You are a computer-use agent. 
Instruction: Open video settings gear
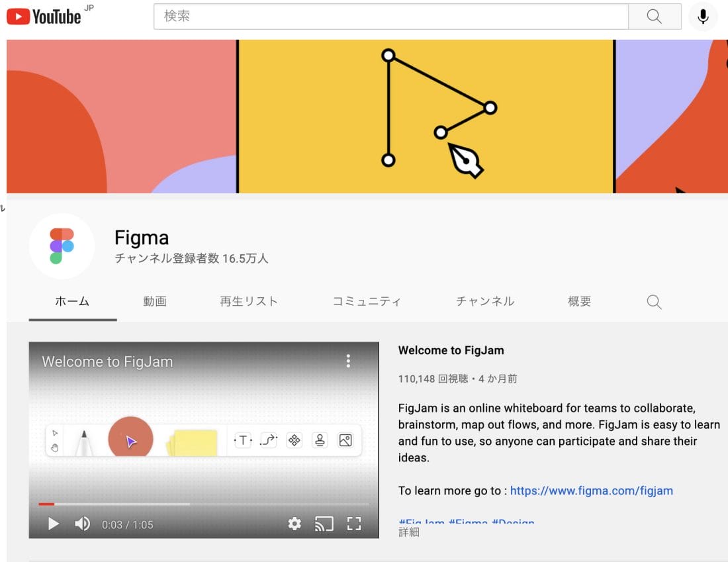click(x=295, y=524)
